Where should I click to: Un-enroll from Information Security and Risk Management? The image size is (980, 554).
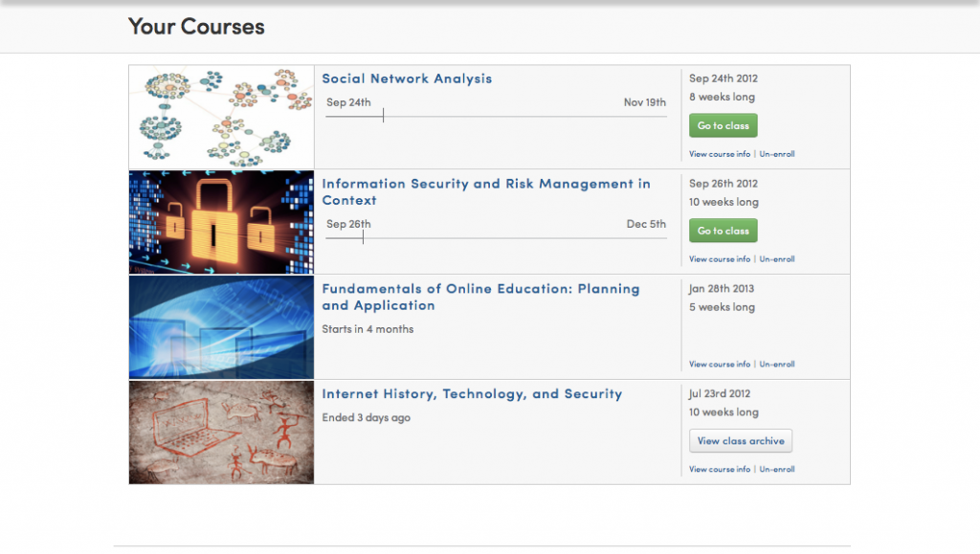pos(776,258)
